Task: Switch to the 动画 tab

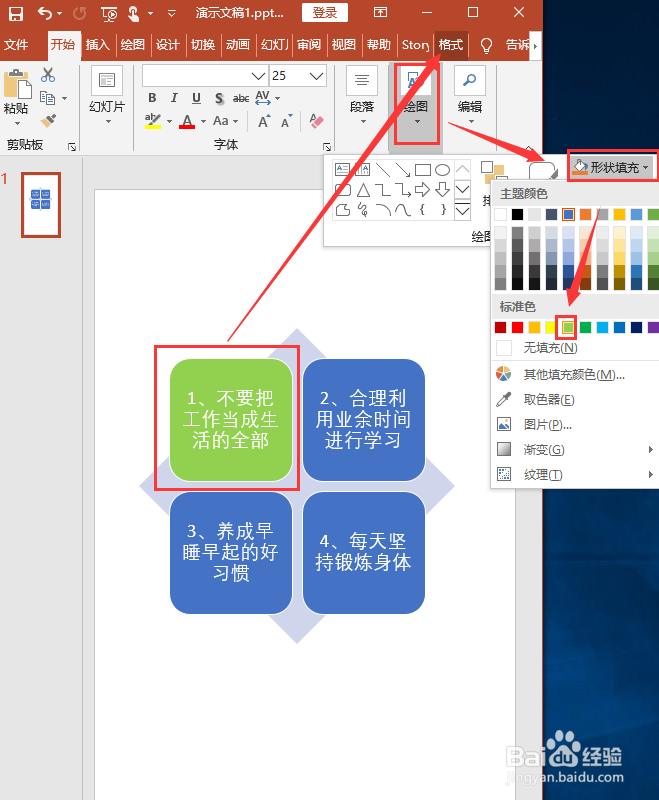Action: coord(238,45)
